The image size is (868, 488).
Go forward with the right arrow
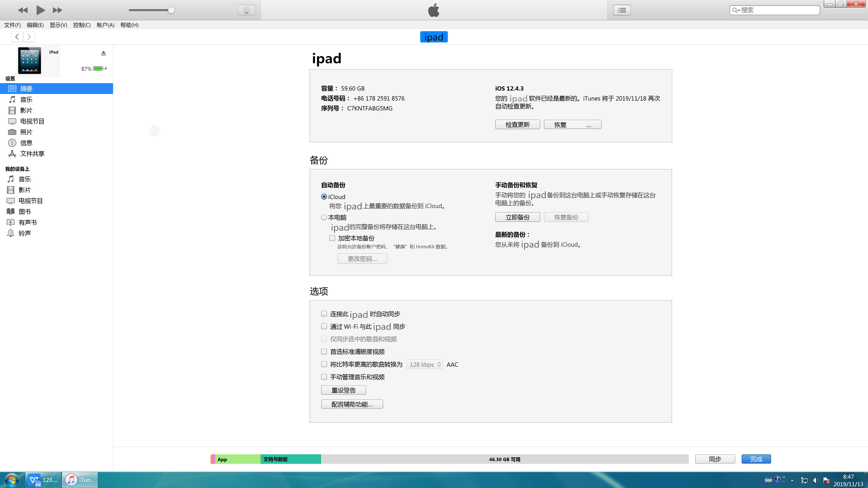[29, 37]
